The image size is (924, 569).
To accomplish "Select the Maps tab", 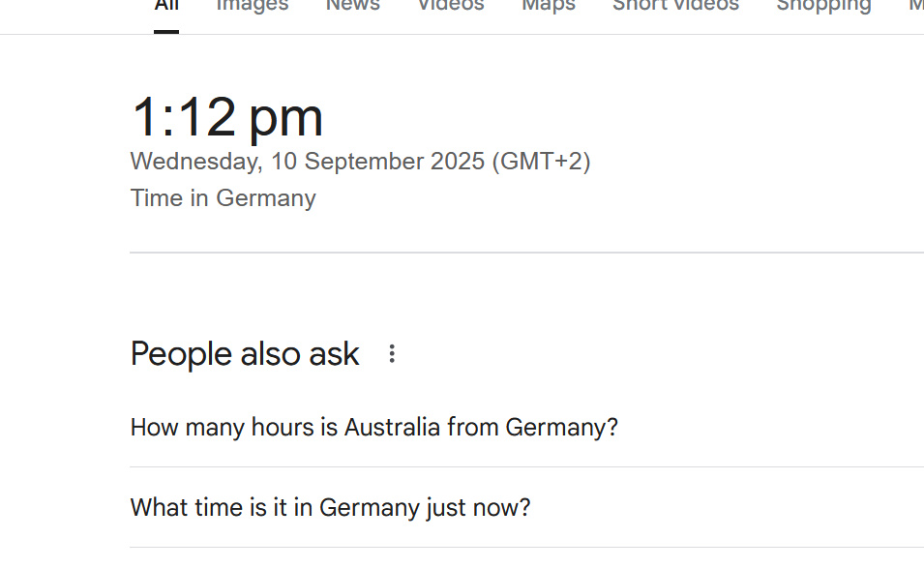I will [x=549, y=6].
